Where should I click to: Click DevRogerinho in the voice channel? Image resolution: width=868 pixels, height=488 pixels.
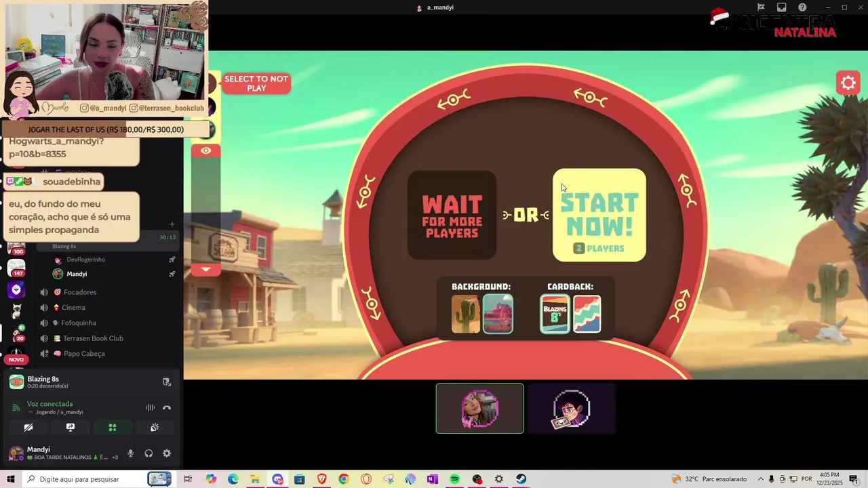point(85,260)
